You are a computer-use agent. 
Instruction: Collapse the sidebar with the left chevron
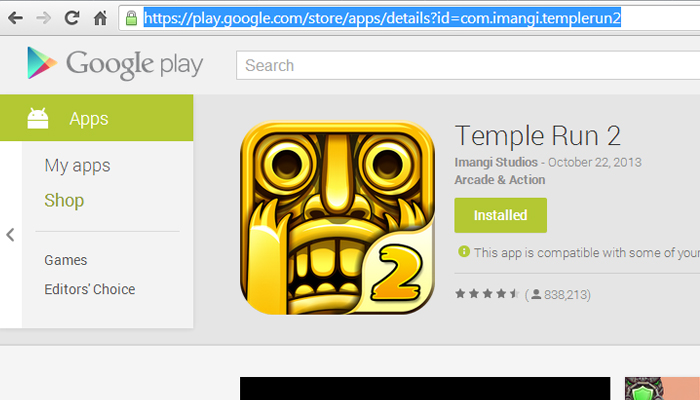click(x=10, y=235)
